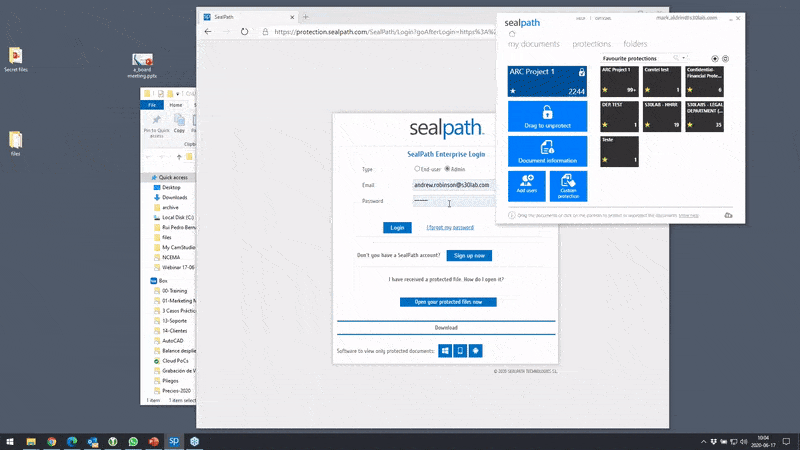Click the Copy icon in Explorer ribbon
Image resolution: width=800 pixels, height=450 pixels.
point(179,123)
